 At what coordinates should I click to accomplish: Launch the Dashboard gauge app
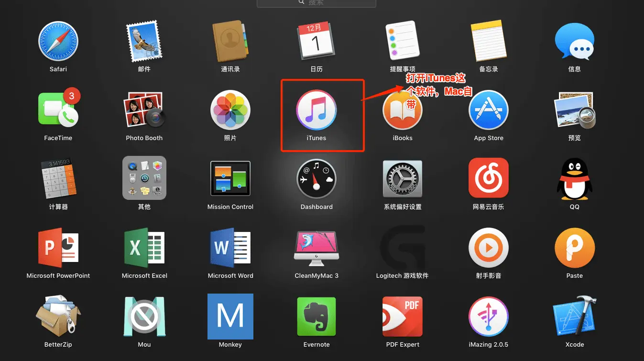(317, 179)
